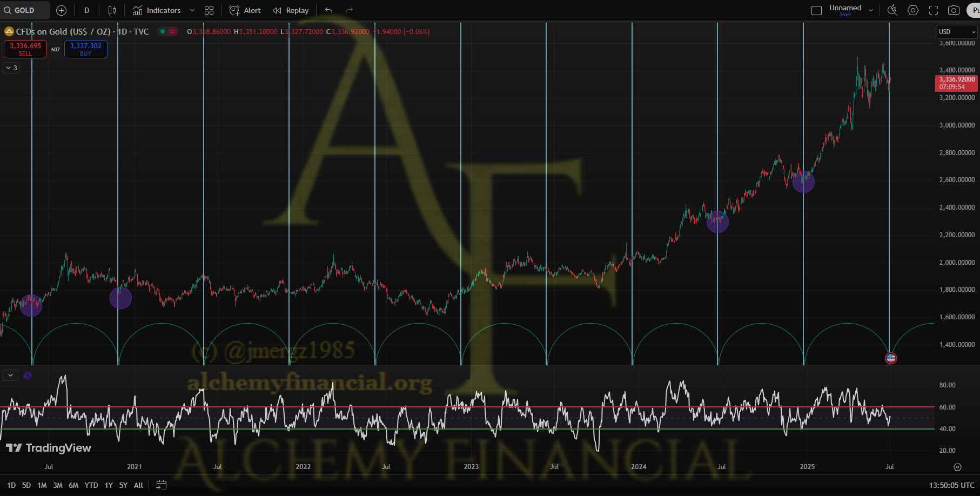Expand the layout menu chevron beside Unnamed
This screenshot has width=980, height=496.
pos(871,10)
